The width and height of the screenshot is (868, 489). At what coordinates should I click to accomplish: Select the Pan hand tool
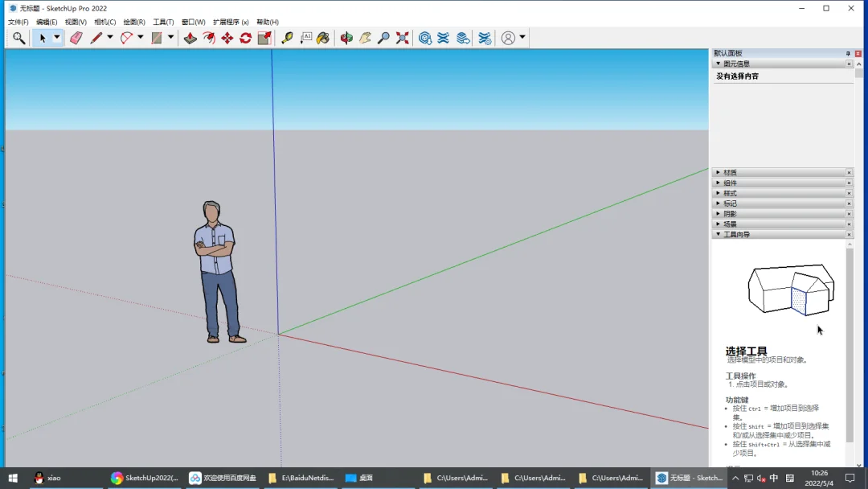[x=366, y=38]
